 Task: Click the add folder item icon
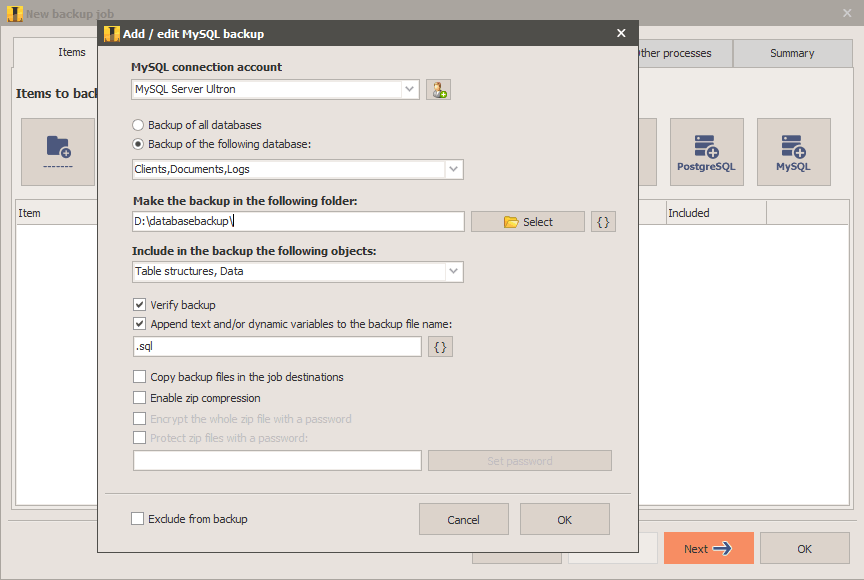coord(58,151)
